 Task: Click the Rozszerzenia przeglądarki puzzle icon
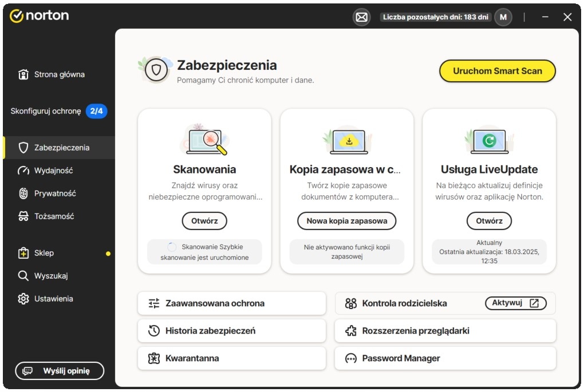(351, 331)
